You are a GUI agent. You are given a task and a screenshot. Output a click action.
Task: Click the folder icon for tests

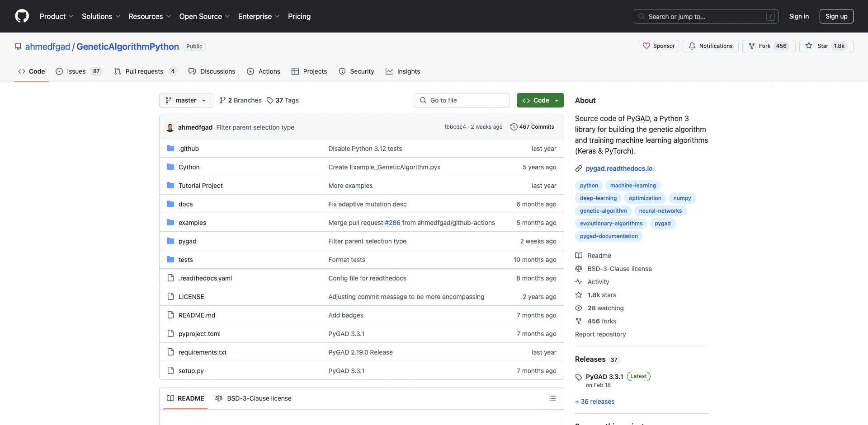170,260
